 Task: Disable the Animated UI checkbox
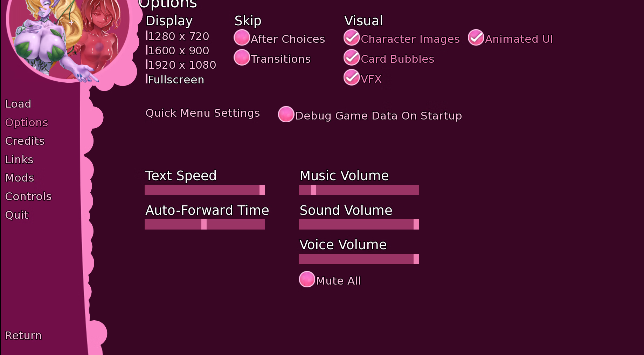pyautogui.click(x=476, y=38)
